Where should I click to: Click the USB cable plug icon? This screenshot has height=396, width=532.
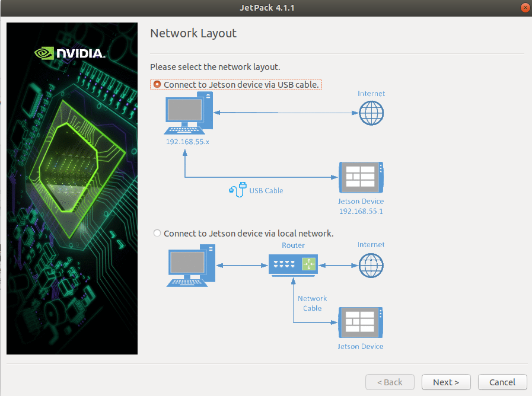click(237, 190)
